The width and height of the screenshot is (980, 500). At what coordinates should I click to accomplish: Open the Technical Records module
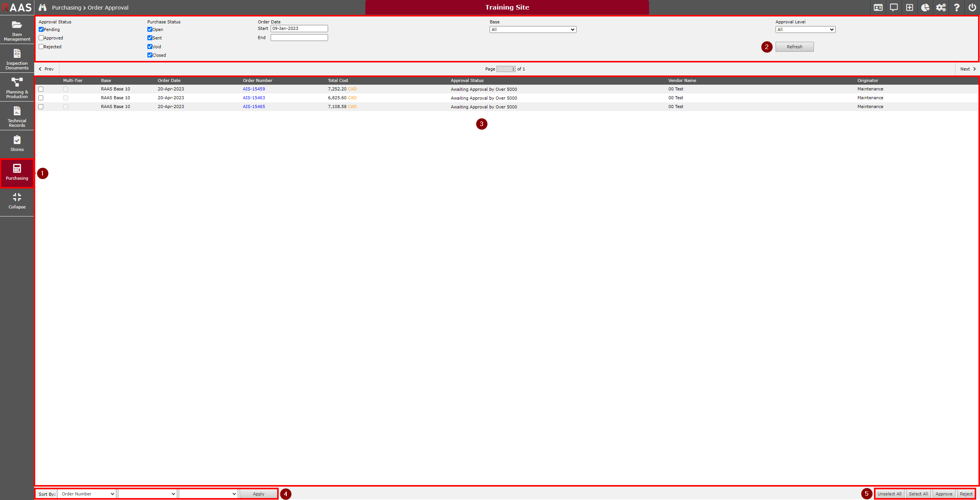tap(17, 116)
